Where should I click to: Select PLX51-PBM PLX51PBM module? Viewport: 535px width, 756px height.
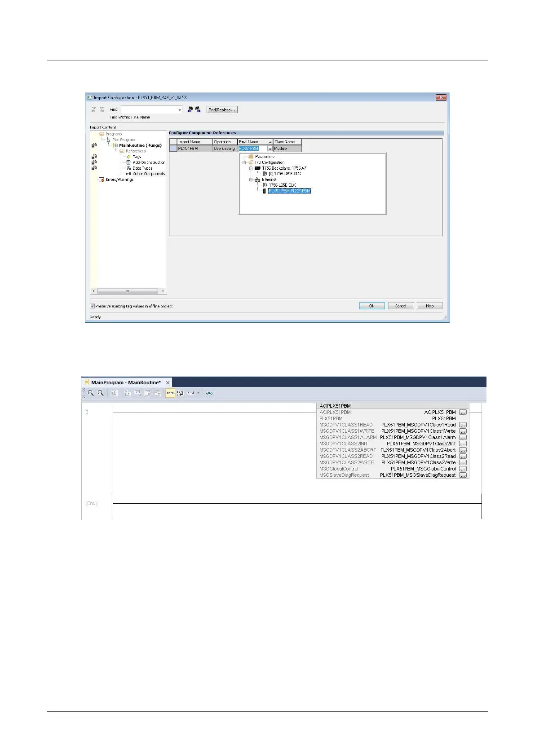pyautogui.click(x=289, y=191)
